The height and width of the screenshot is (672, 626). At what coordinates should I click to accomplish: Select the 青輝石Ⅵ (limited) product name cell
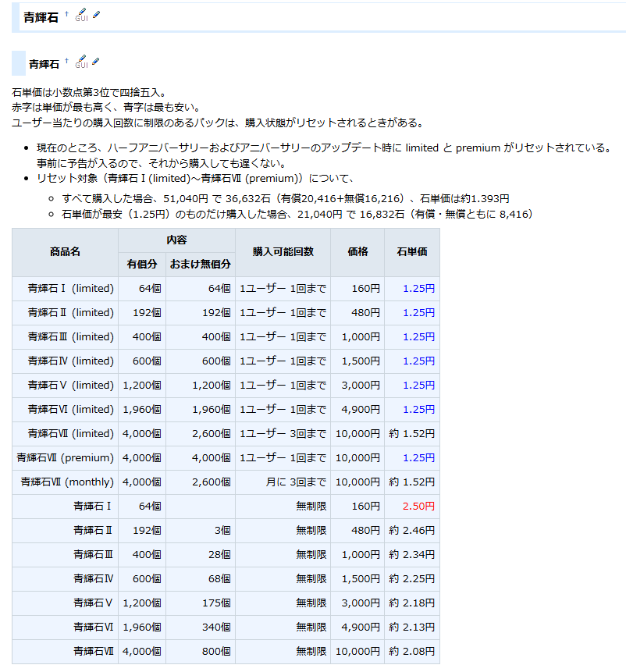[x=65, y=410]
